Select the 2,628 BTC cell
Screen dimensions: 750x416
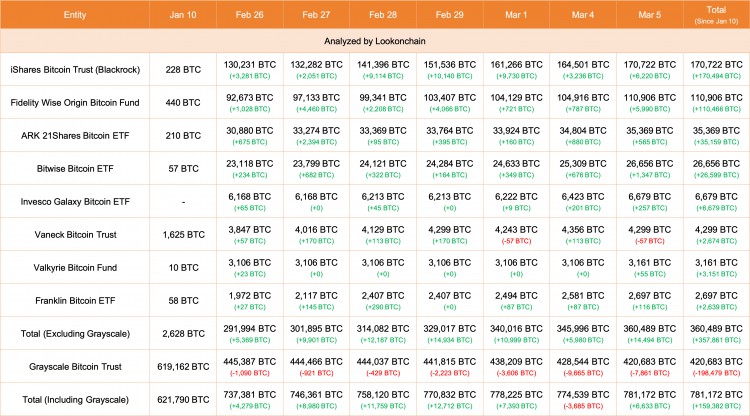coord(183,333)
